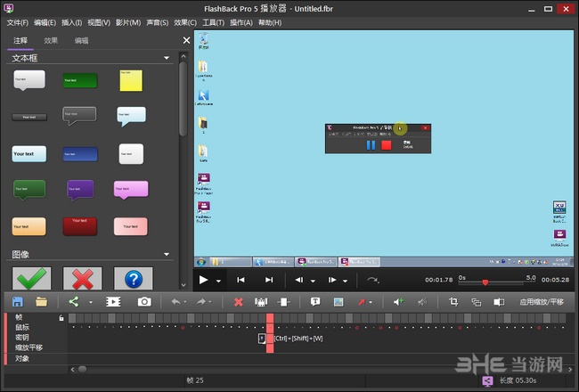This screenshot has width=579, height=392.
Task: Click the filmstrip export icon
Action: pyautogui.click(x=113, y=302)
